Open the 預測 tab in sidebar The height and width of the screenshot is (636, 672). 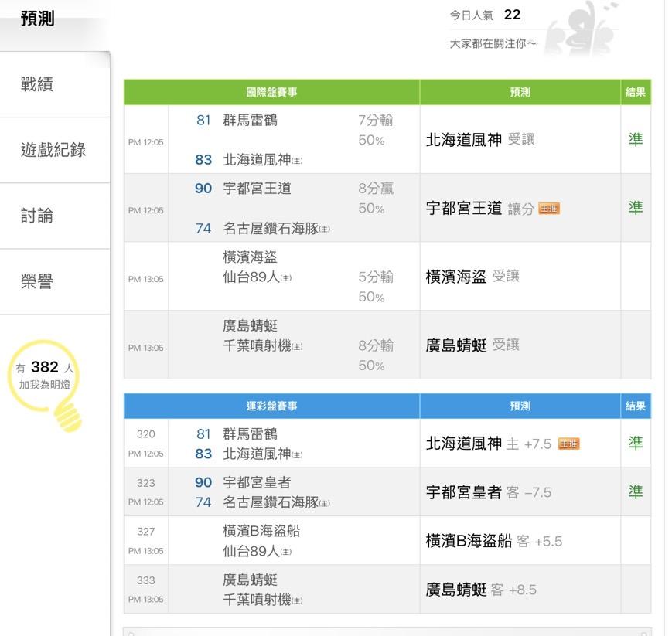coord(37,19)
